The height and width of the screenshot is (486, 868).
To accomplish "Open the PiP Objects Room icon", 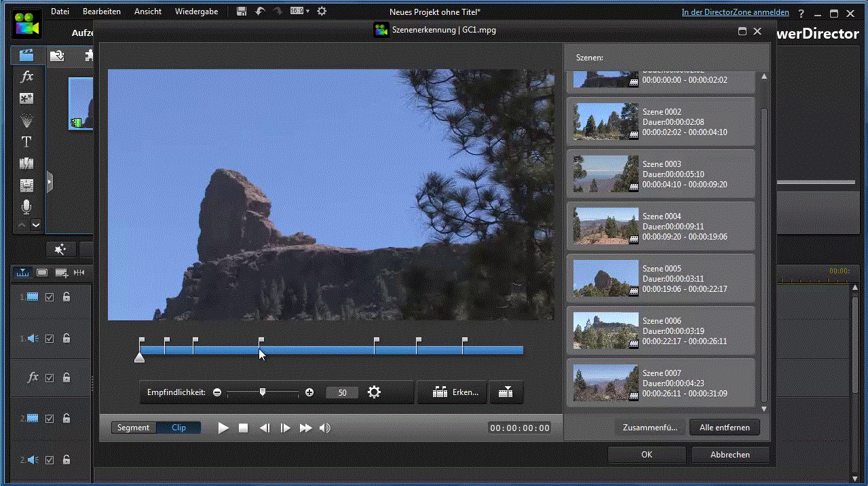I will coord(27,98).
